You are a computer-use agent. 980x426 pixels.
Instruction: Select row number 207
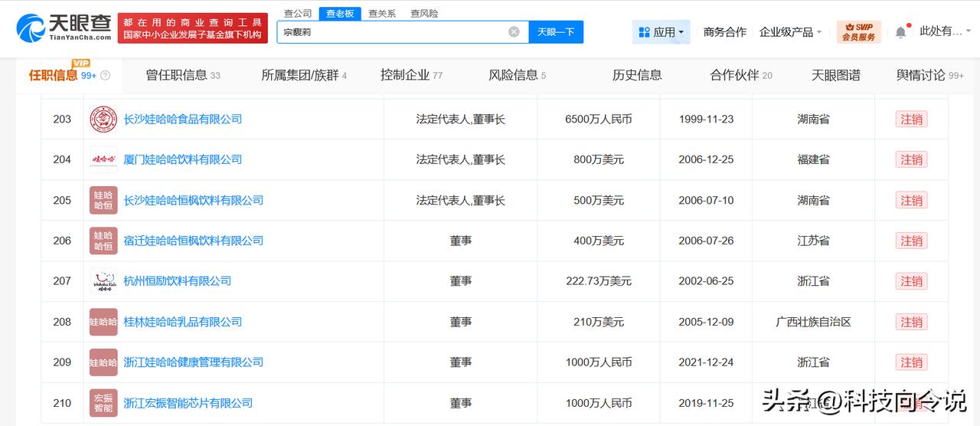point(62,281)
